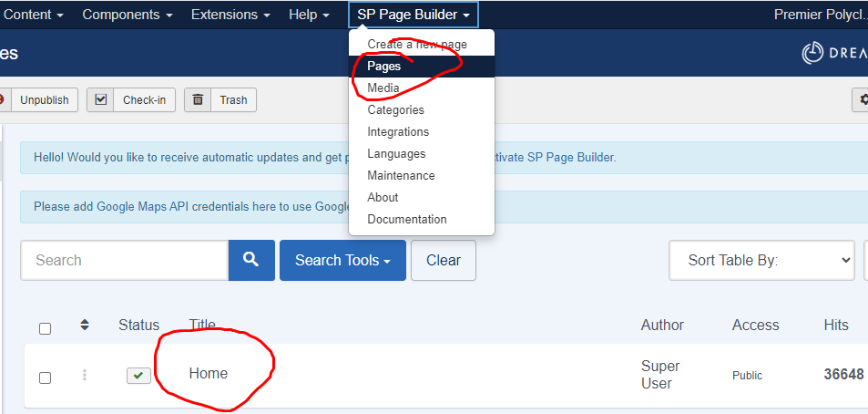
Task: Open the Content menu
Action: [x=33, y=15]
